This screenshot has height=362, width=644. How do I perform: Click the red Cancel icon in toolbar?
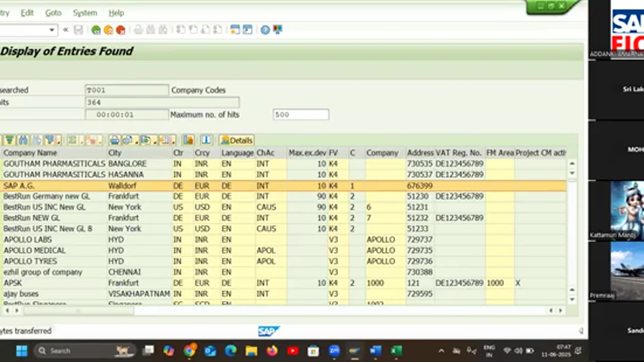click(121, 30)
